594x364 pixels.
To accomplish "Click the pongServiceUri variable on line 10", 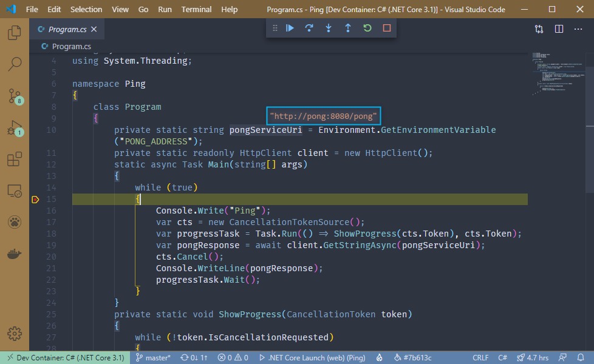I will coord(265,130).
